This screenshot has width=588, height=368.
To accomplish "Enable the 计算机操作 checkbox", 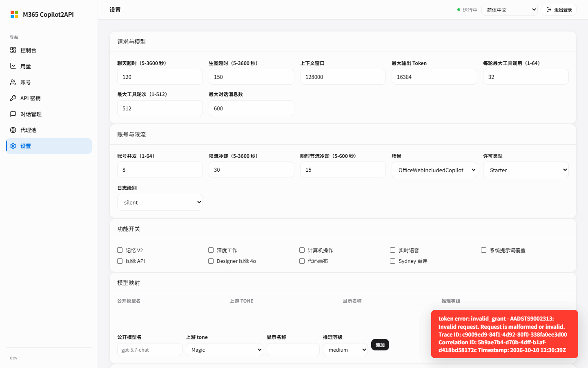I will [302, 250].
